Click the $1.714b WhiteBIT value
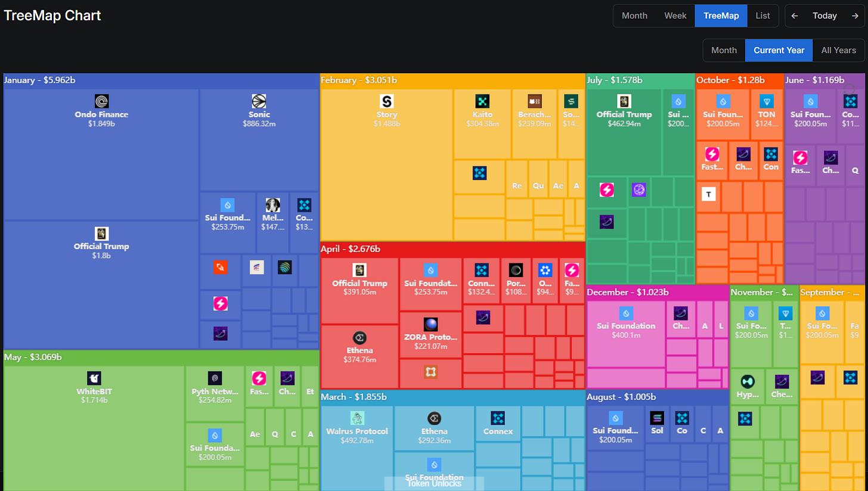868x491 pixels. point(94,400)
